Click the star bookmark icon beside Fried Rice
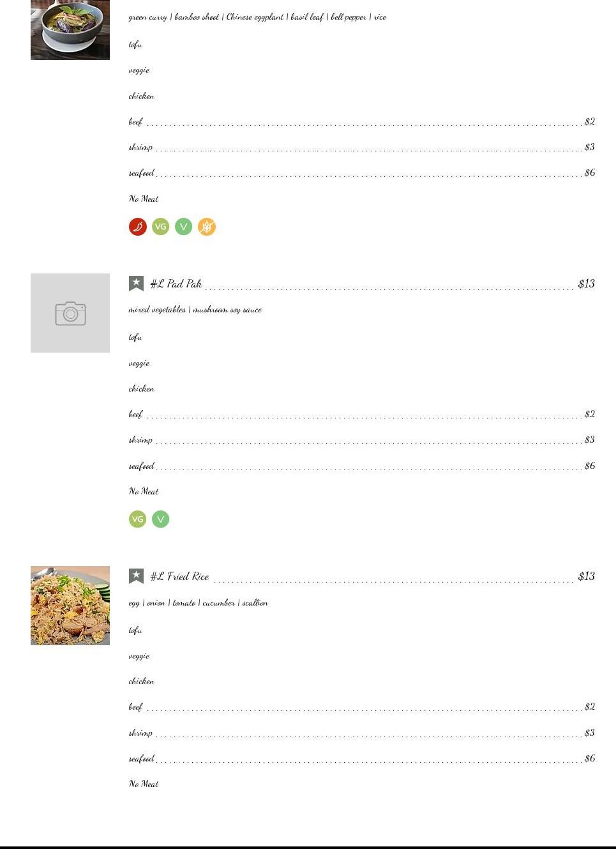 pos(136,576)
